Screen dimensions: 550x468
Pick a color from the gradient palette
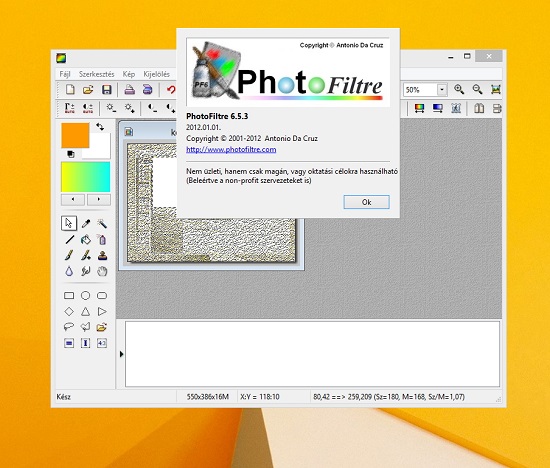(86, 176)
